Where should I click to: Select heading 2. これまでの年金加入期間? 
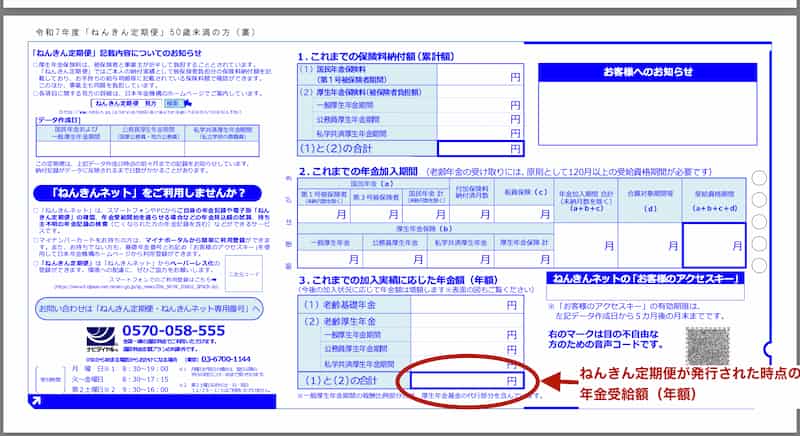tap(358, 171)
